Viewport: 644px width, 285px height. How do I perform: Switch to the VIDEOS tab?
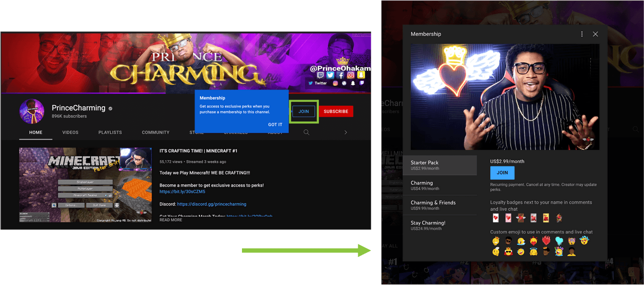(x=70, y=132)
